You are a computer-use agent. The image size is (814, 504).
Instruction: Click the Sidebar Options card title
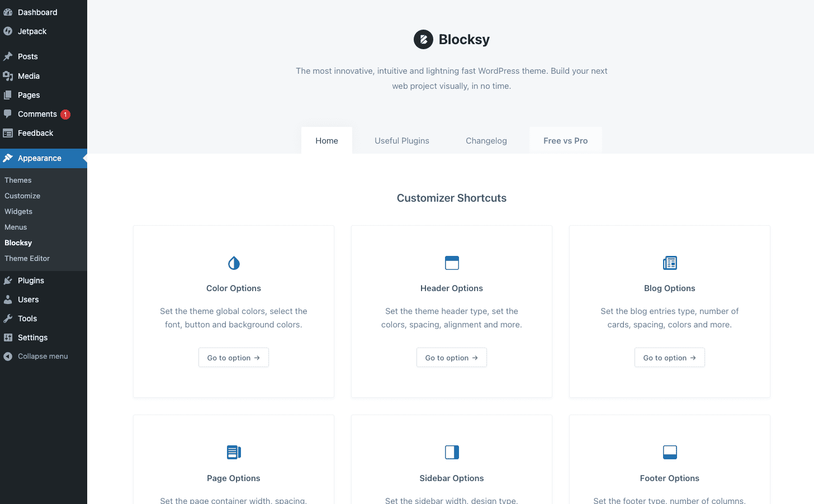coord(452,478)
